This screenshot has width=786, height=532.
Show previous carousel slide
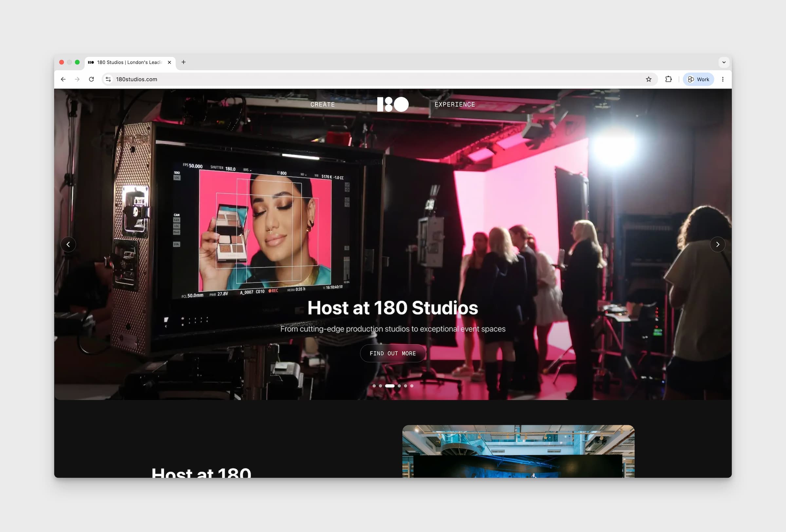tap(68, 244)
